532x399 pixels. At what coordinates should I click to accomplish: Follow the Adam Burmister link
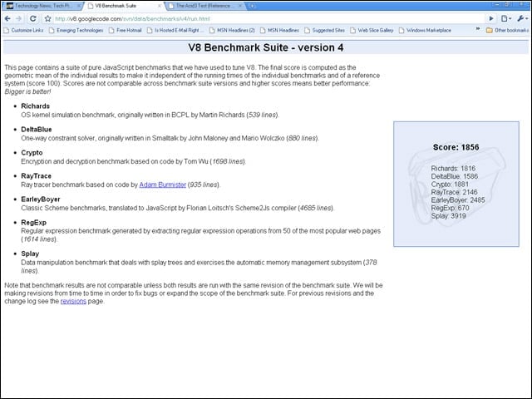click(163, 185)
